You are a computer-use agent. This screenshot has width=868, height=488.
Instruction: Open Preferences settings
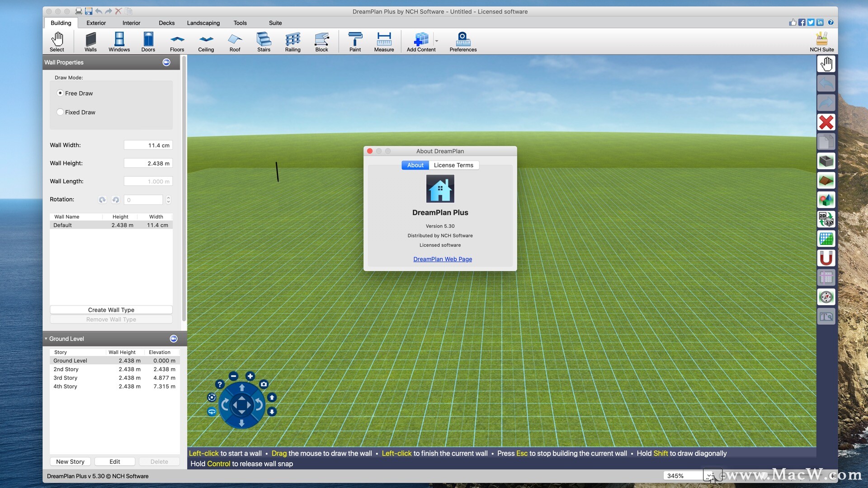[x=463, y=41]
